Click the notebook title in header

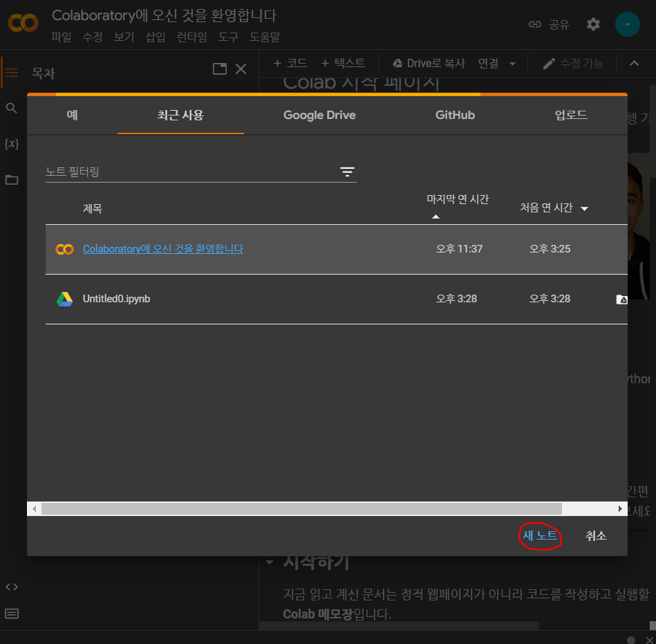click(x=164, y=15)
